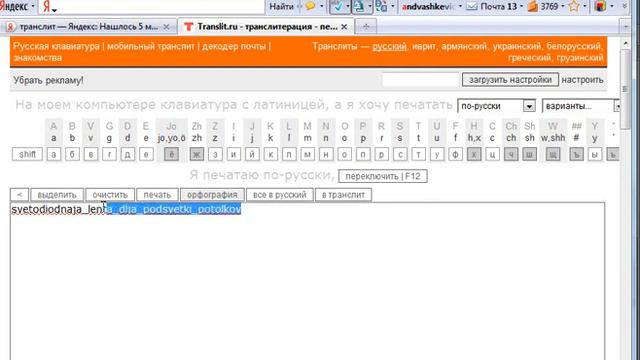Screen dimensions: 640x360
Task: Expand the andvashkevic account dropdown
Action: [460, 6]
